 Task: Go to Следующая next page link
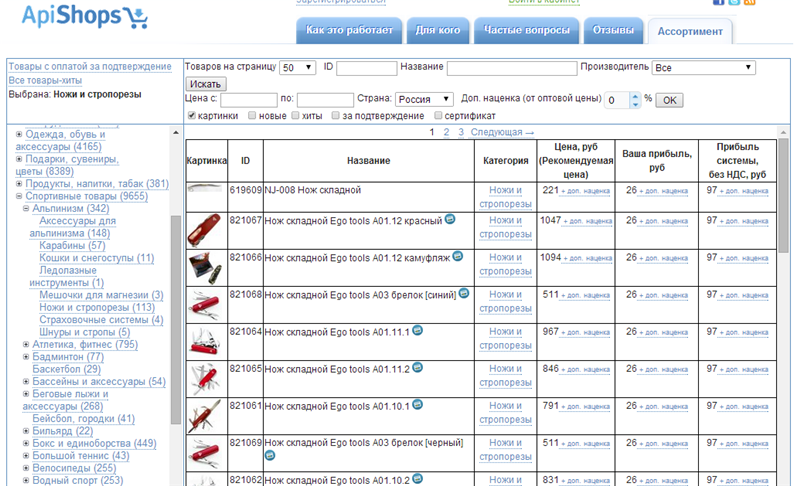pos(502,132)
